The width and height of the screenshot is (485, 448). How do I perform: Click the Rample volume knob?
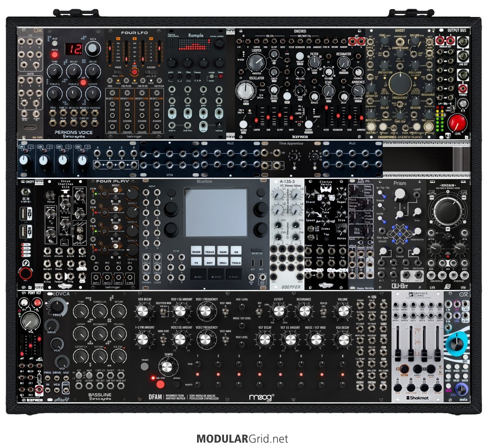click(x=219, y=125)
